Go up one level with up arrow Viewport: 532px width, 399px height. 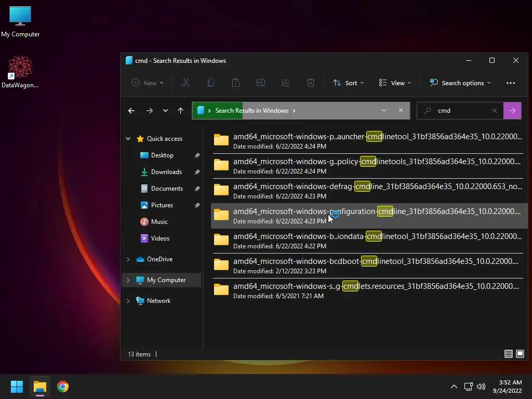click(180, 111)
